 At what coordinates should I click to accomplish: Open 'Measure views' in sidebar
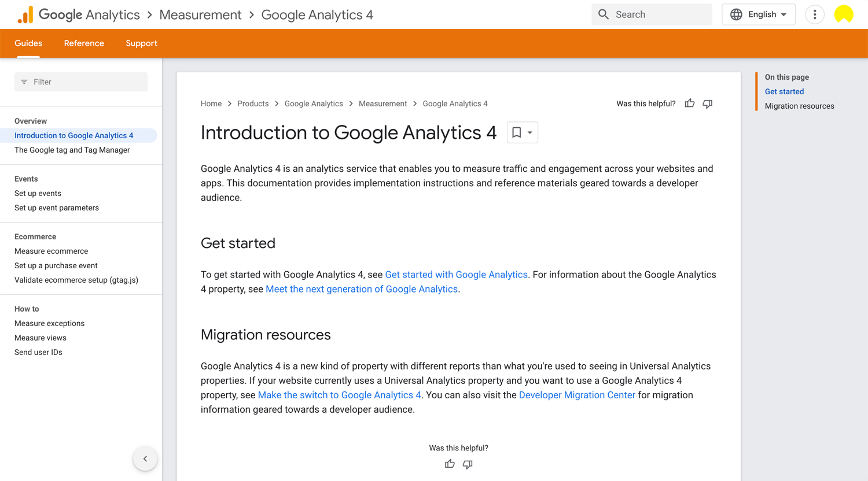(41, 338)
